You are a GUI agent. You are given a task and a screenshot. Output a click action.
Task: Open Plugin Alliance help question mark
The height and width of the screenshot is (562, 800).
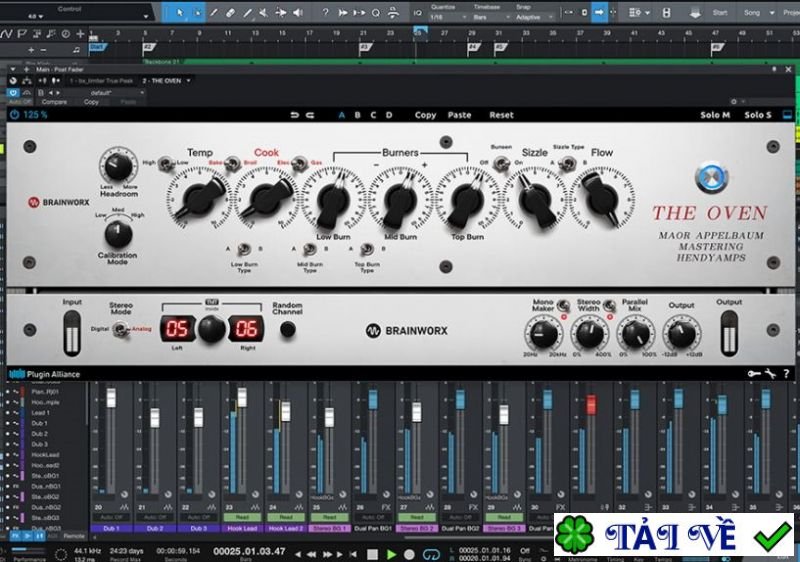787,374
